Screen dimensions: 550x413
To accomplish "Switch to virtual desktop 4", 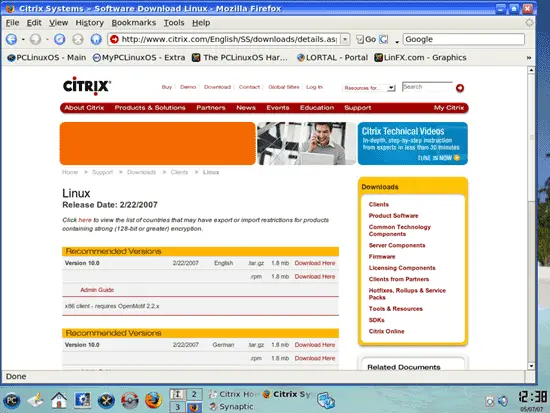I will pos(194,407).
